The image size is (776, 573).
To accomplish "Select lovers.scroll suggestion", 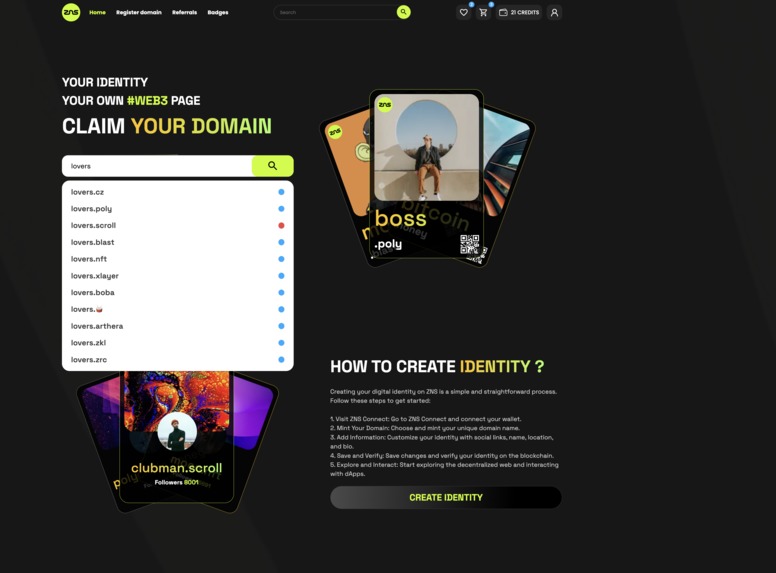I will [178, 225].
